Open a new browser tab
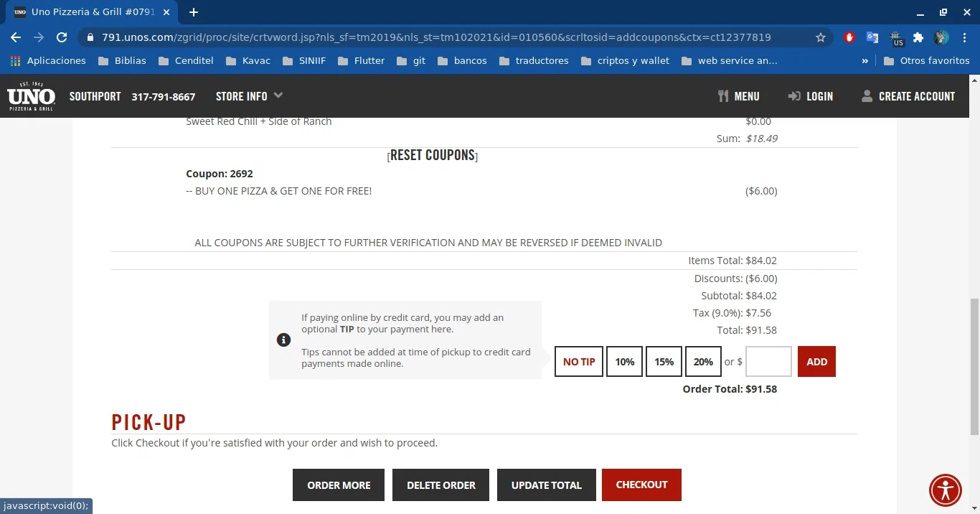980x514 pixels. (194, 12)
